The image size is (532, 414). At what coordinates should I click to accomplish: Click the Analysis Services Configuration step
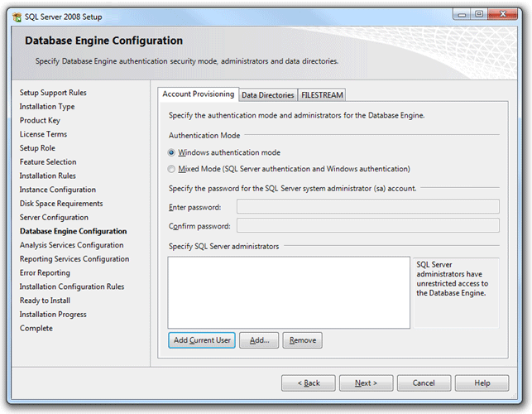[72, 245]
